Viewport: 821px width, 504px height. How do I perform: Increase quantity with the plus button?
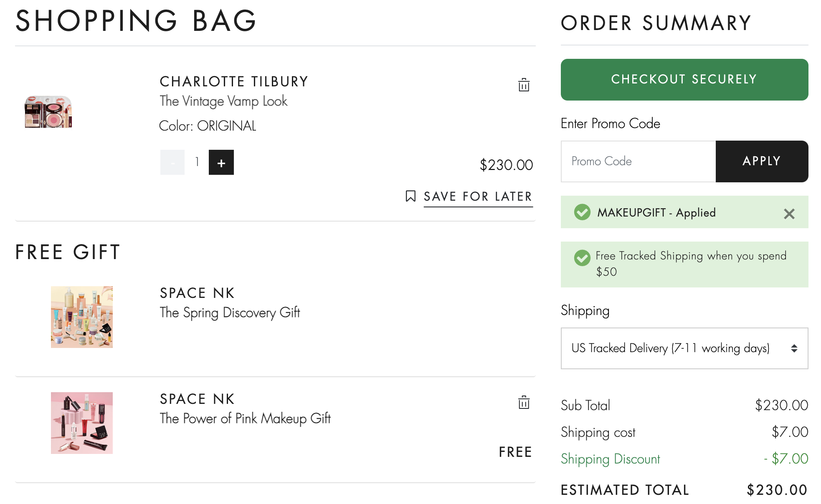click(221, 162)
